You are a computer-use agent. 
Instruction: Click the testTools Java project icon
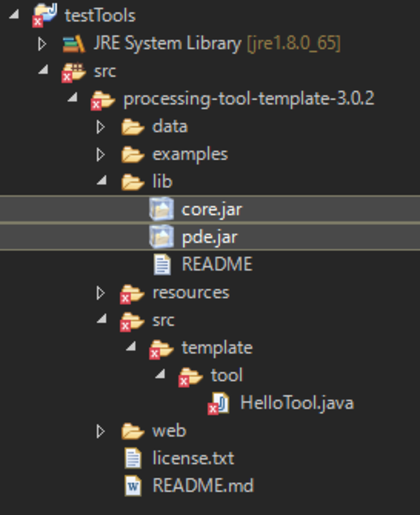tap(45, 15)
